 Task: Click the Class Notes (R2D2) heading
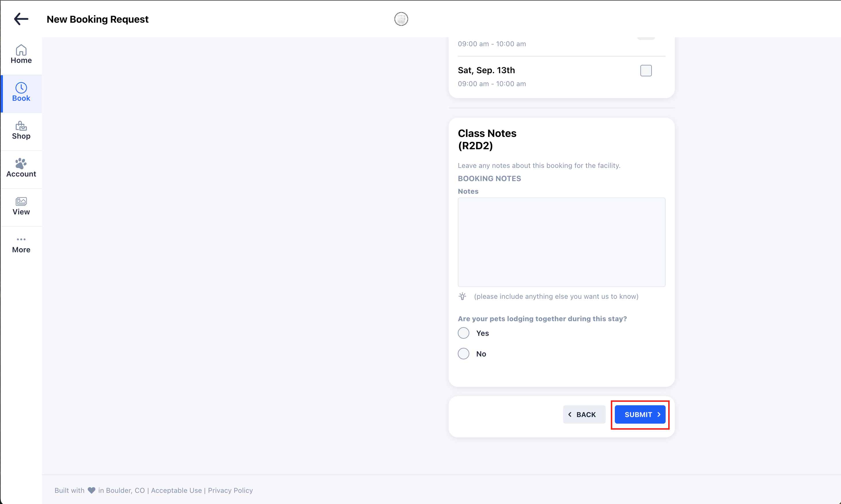pos(487,139)
